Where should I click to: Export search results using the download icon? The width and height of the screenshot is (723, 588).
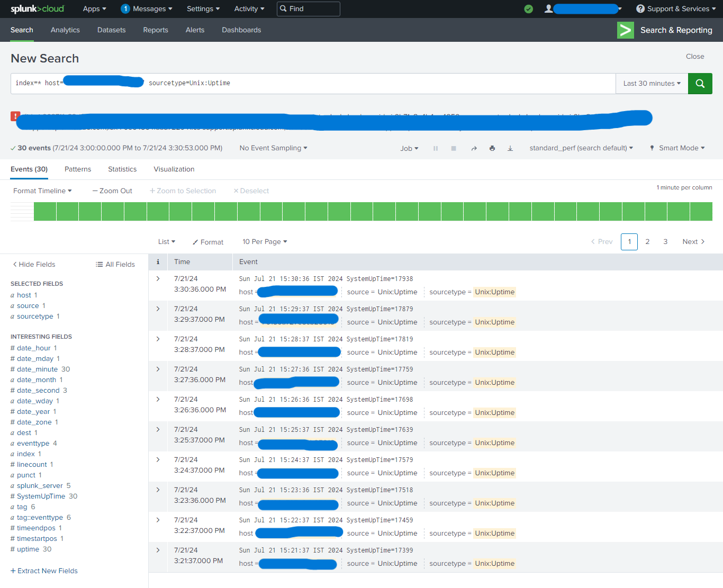510,148
